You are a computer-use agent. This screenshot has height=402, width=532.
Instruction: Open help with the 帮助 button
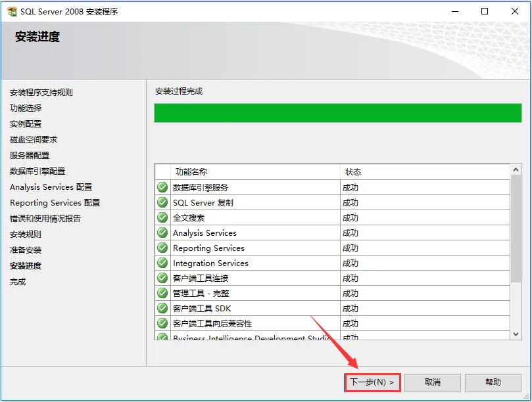(x=493, y=382)
